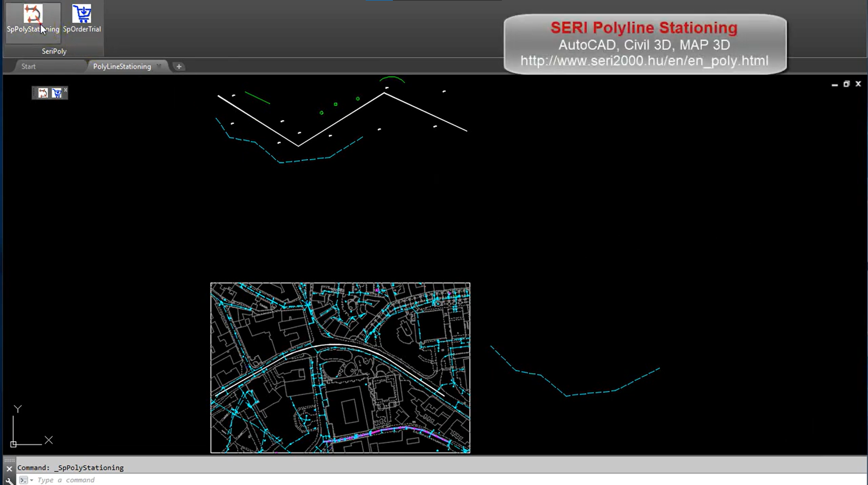Close the PolyLineStationing tab

pos(159,66)
